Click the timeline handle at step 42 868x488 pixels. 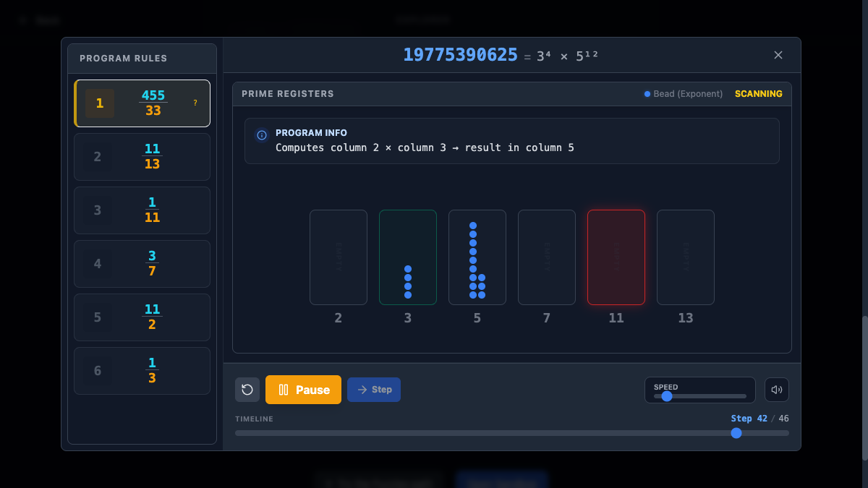pos(736,433)
